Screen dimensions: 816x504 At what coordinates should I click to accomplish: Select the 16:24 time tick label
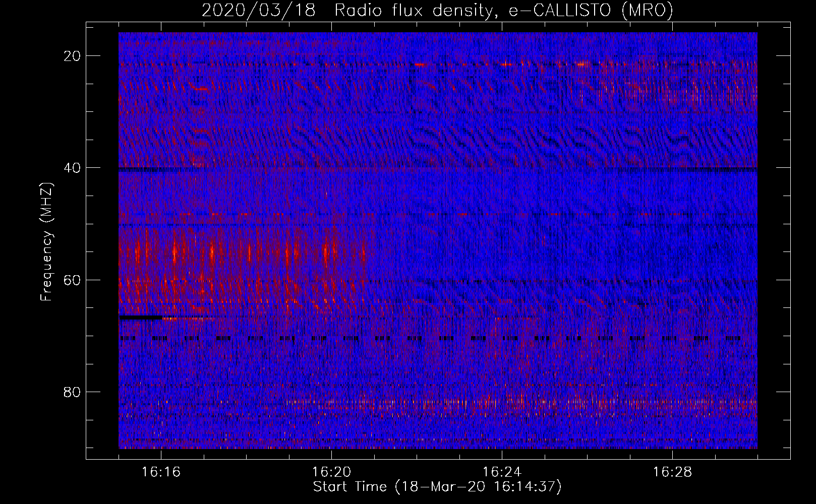tap(502, 472)
